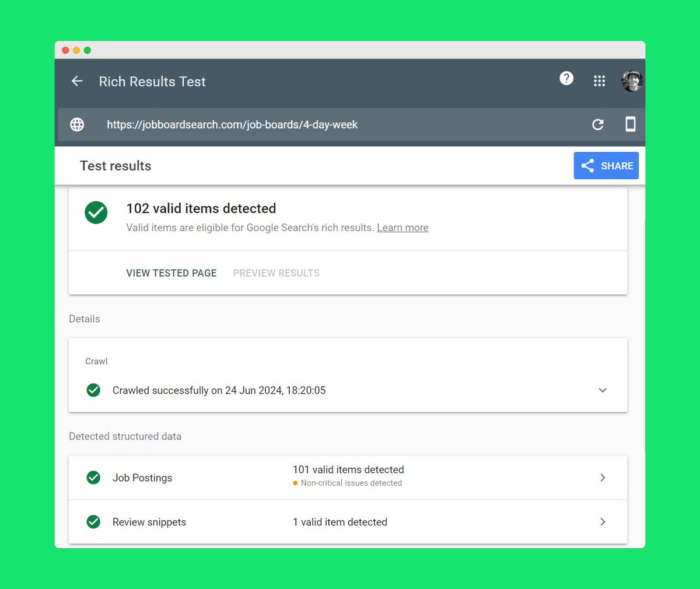This screenshot has width=700, height=589.
Task: Click the 'Non-critical issues detected' warning
Action: tap(351, 483)
